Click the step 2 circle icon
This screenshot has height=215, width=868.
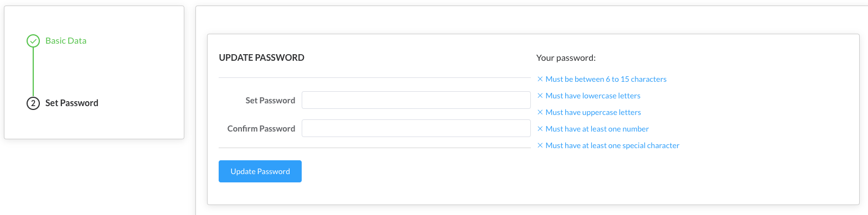pyautogui.click(x=33, y=103)
